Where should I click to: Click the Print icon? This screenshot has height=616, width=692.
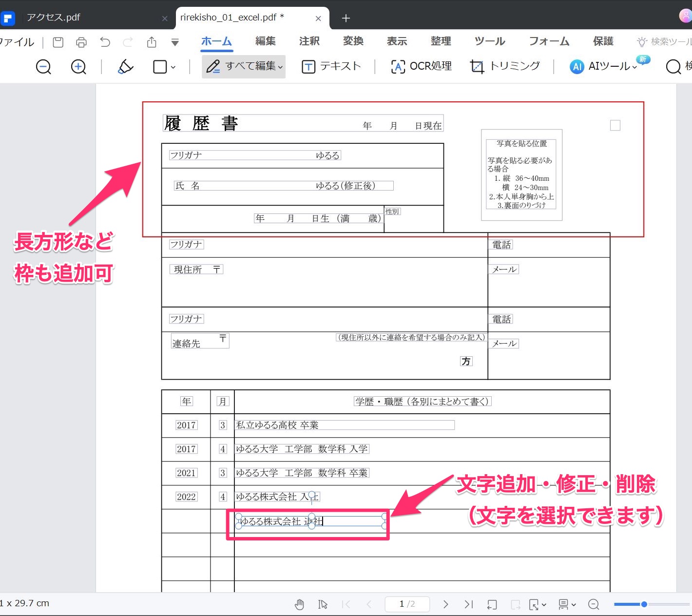81,42
